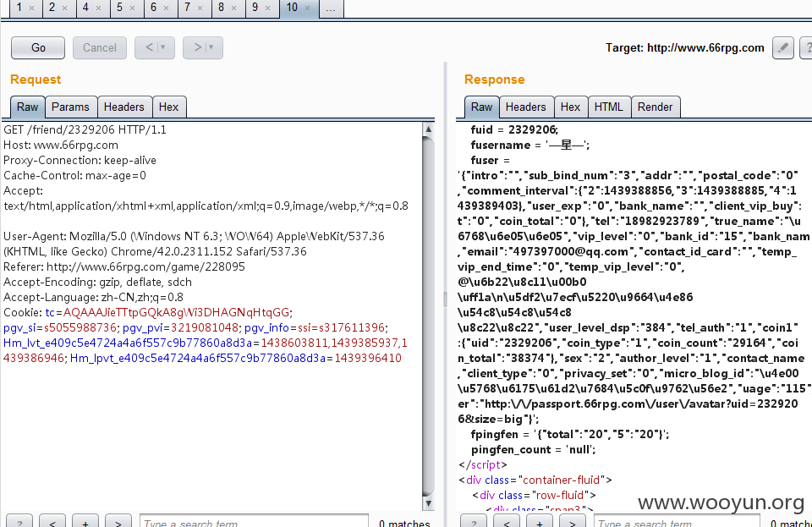Go forward in request history
Viewport: 812px width, 527px height.
coord(198,47)
